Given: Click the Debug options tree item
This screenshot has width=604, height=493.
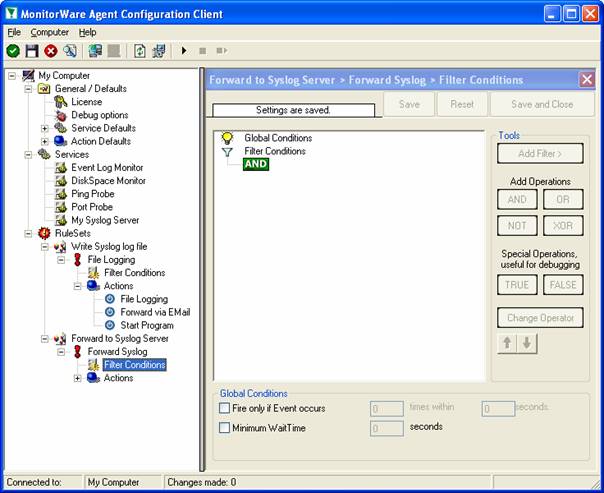Looking at the screenshot, I should (x=99, y=115).
